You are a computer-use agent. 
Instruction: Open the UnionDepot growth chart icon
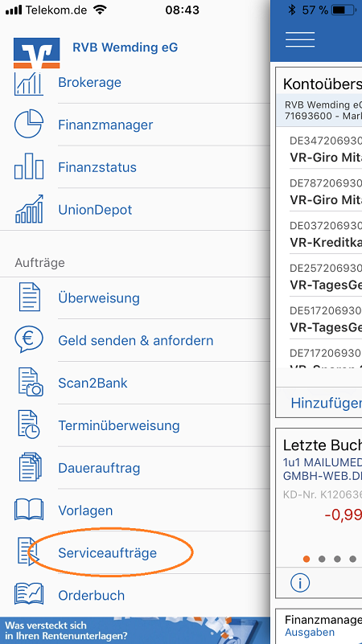(29, 209)
